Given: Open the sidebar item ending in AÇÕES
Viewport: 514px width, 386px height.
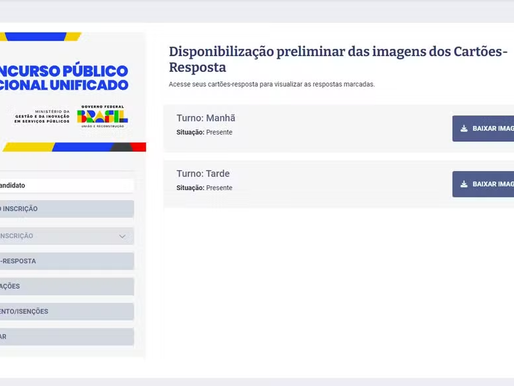Looking at the screenshot, I should pos(67,286).
